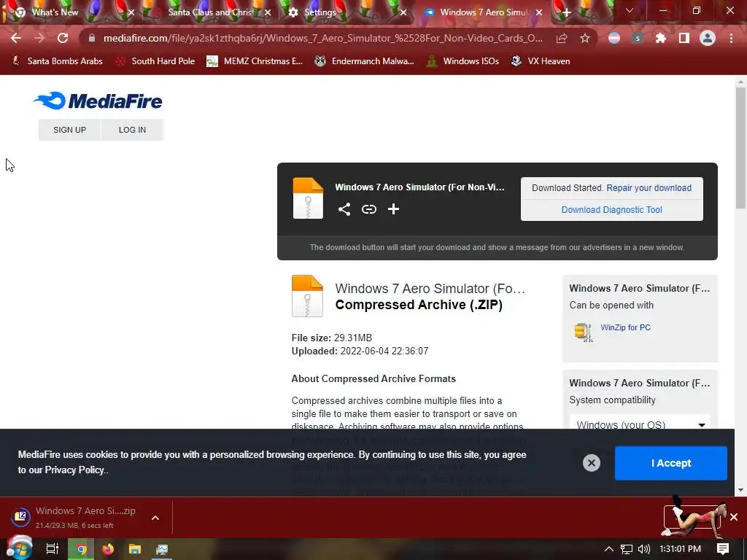Image resolution: width=747 pixels, height=560 pixels.
Task: Open a new browser tab
Action: click(x=566, y=12)
